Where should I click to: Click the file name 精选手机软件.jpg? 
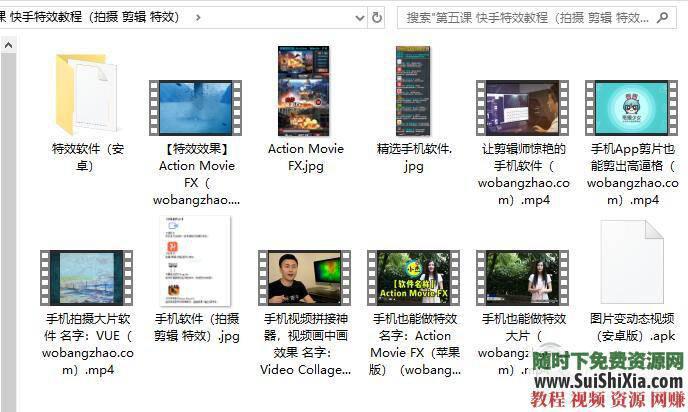click(414, 157)
